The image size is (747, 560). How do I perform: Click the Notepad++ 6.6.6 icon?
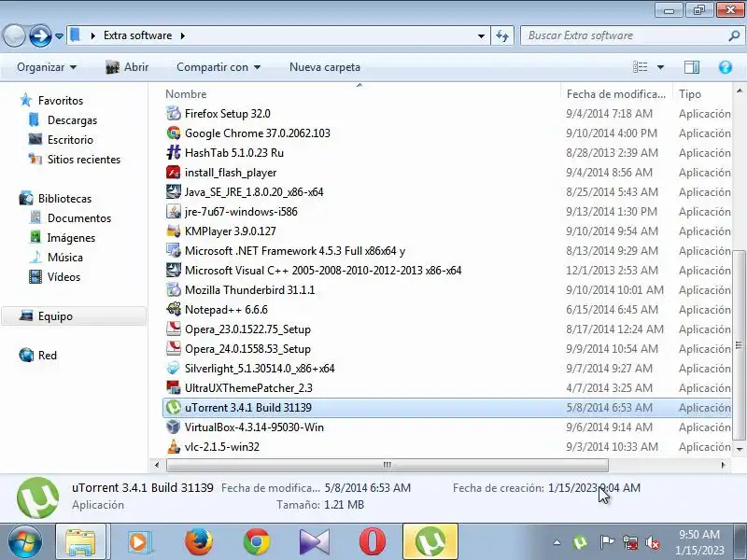click(x=174, y=310)
